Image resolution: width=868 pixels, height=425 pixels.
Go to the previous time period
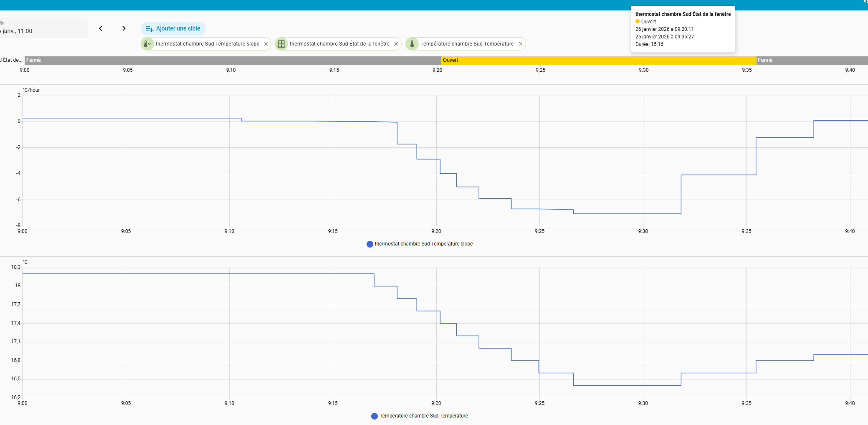click(101, 28)
